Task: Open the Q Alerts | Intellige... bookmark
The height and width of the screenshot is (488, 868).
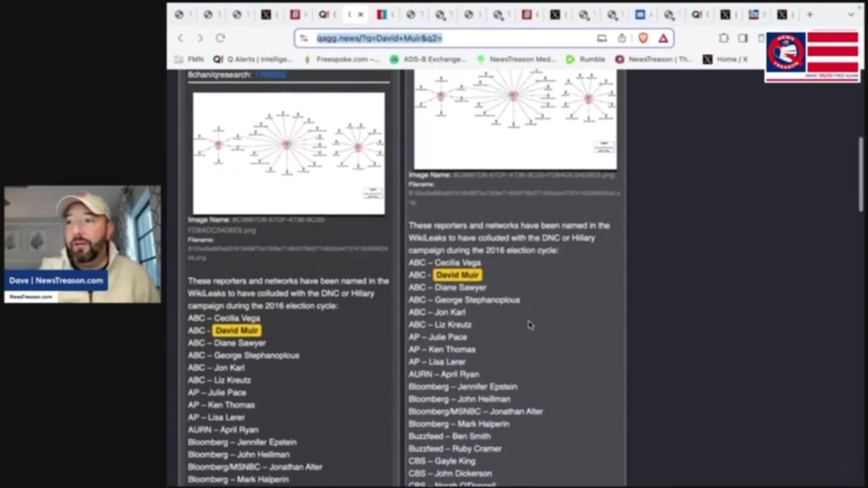Action: 254,60
